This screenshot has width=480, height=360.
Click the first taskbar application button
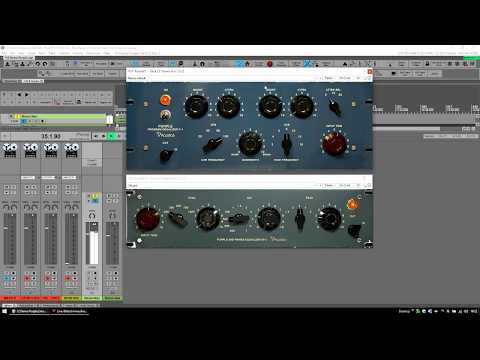coord(30,311)
